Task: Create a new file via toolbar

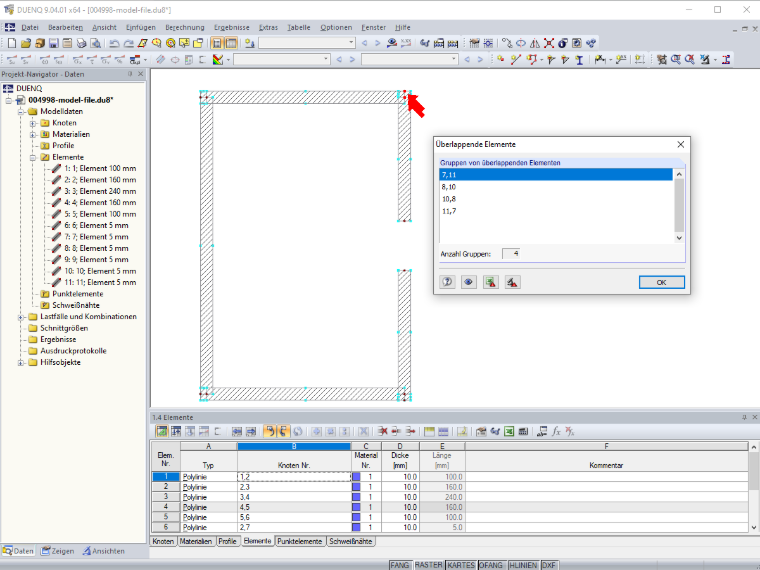Action: (12, 43)
